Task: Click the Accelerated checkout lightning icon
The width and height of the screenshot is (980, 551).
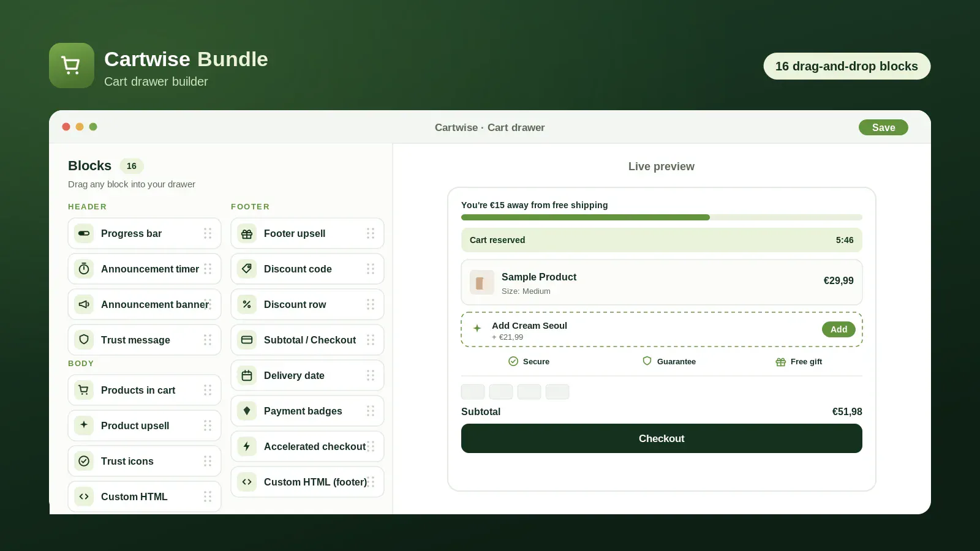Action: point(247,446)
